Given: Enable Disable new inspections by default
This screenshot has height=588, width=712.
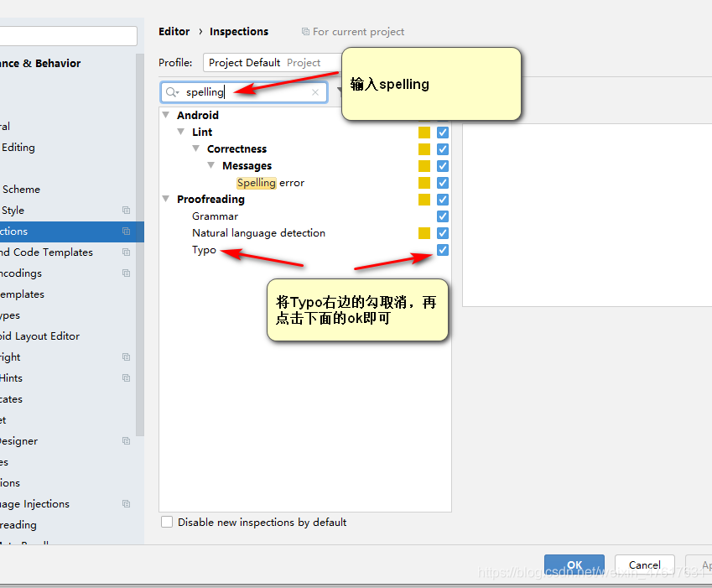Looking at the screenshot, I should tap(167, 523).
